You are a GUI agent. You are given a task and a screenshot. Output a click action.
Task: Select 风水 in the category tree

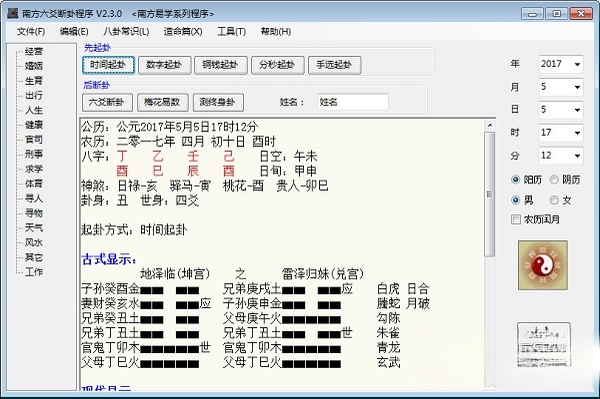click(34, 243)
